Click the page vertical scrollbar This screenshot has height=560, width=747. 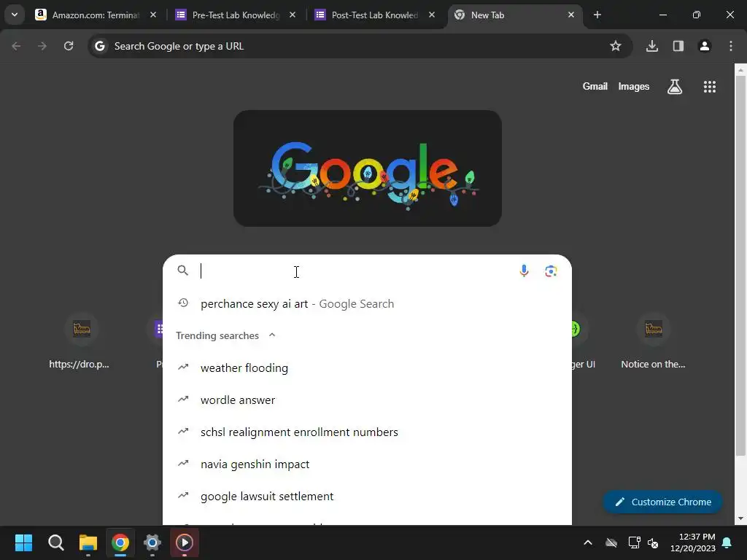(740, 265)
